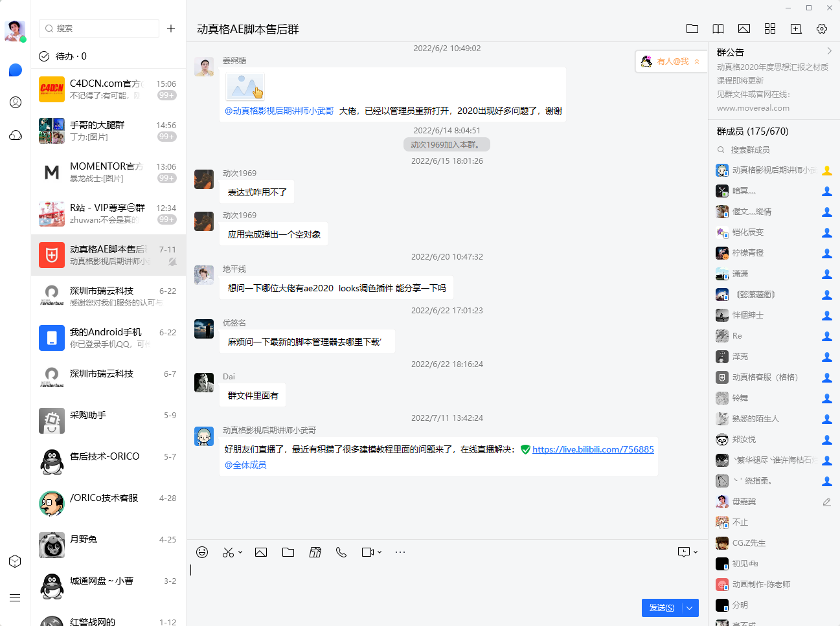Open group settings gear icon
The height and width of the screenshot is (626, 840).
coord(822,28)
